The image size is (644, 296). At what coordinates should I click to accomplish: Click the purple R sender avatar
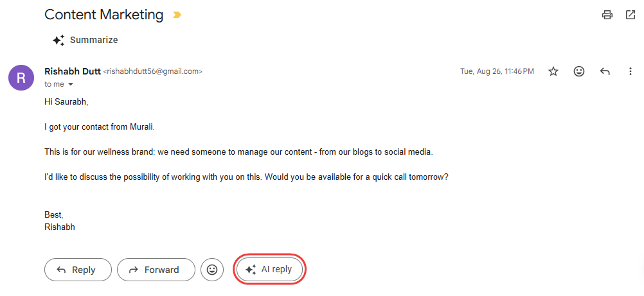pos(21,78)
